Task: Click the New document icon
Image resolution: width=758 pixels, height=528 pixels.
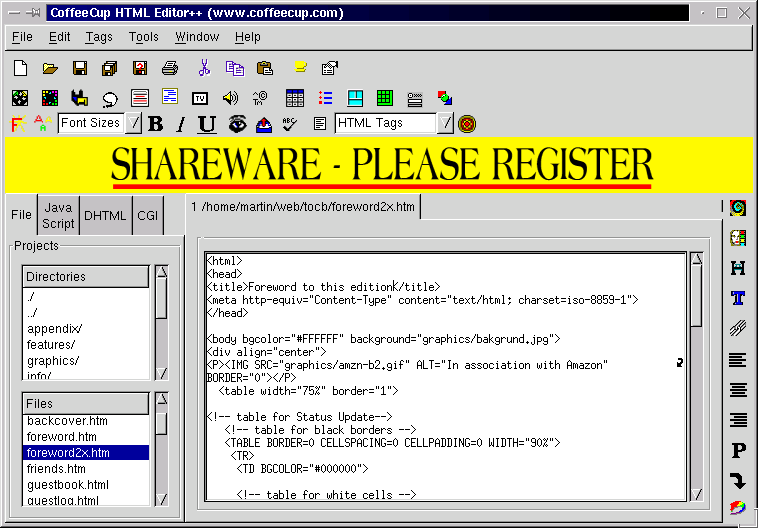Action: (x=20, y=68)
